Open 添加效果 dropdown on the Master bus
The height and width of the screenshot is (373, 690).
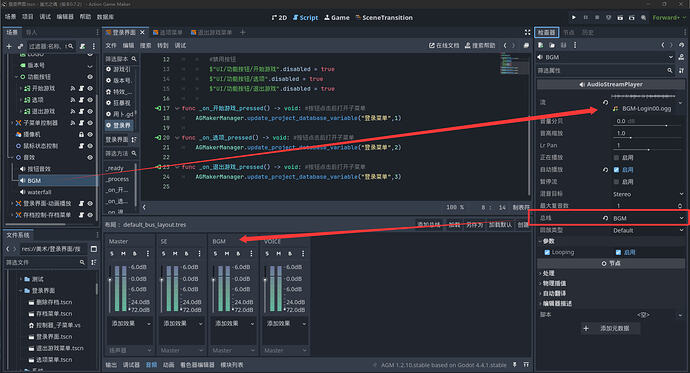(130, 324)
